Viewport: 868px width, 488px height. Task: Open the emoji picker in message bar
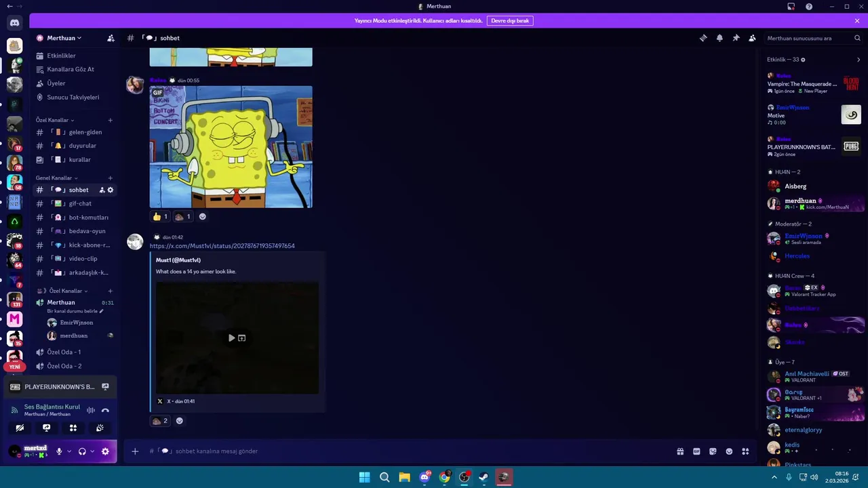click(x=729, y=451)
